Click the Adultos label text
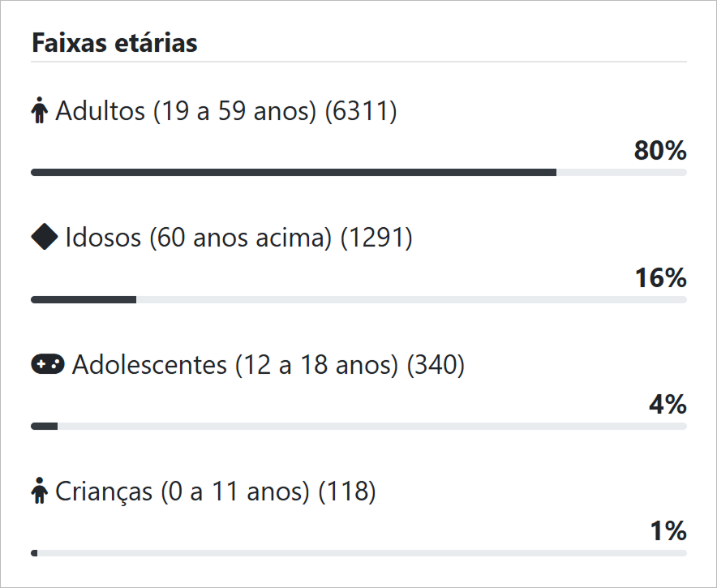The width and height of the screenshot is (717, 588). coord(185,111)
